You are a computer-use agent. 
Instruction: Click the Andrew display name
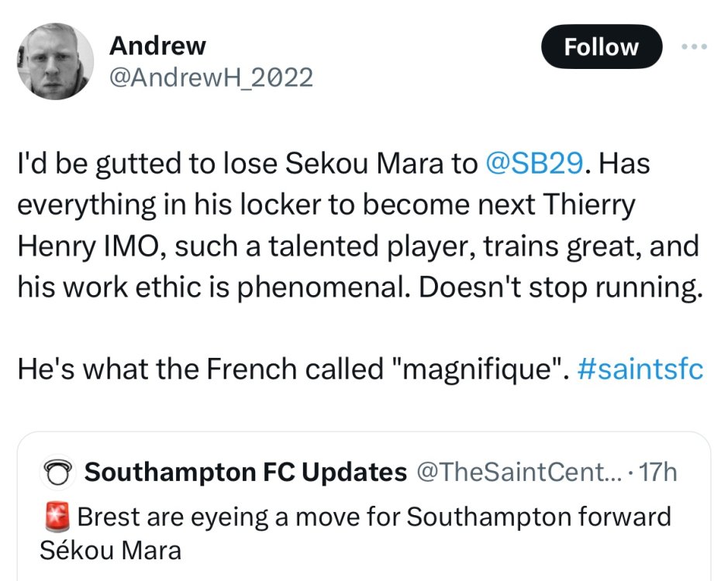coord(157,46)
